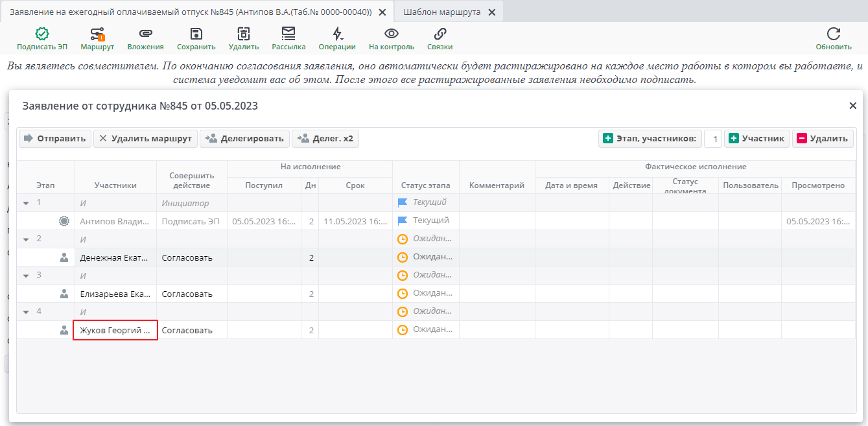This screenshot has width=868, height=426.
Task: Click the Удалить маршрут button
Action: coord(145,138)
